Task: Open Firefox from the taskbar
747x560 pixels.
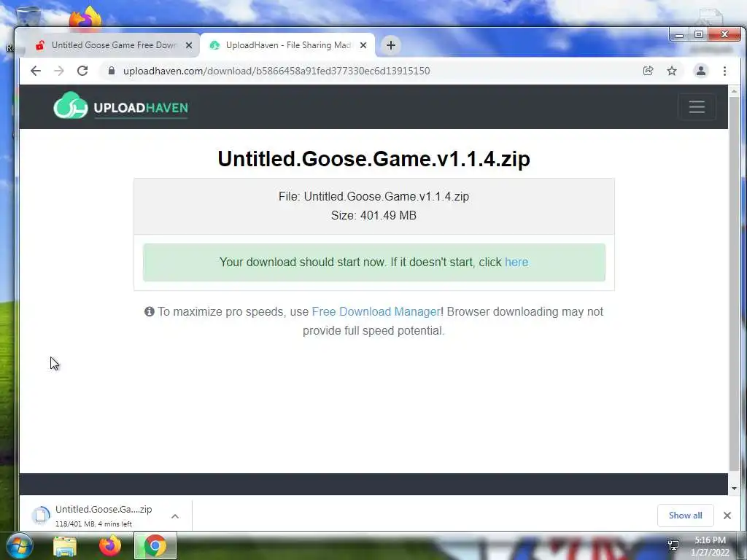Action: tap(110, 545)
